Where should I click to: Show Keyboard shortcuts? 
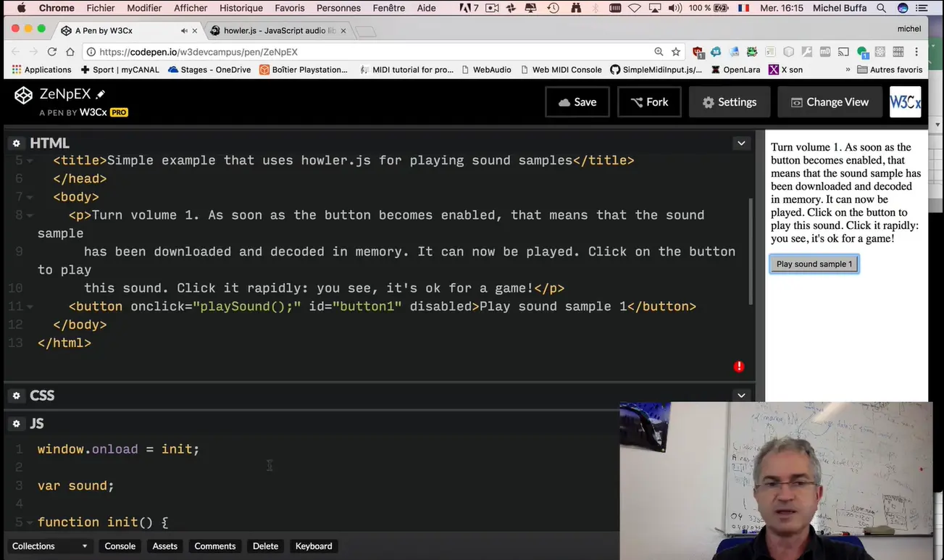click(314, 546)
